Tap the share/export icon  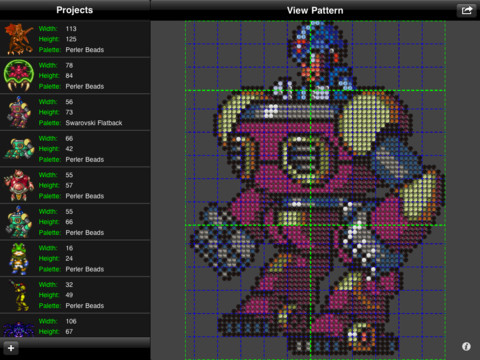(467, 10)
